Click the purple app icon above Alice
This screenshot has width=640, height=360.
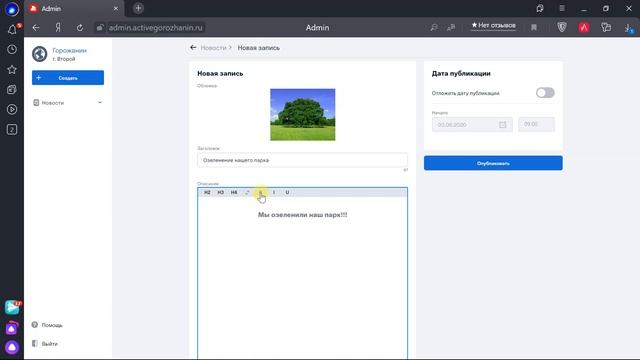tap(12, 328)
